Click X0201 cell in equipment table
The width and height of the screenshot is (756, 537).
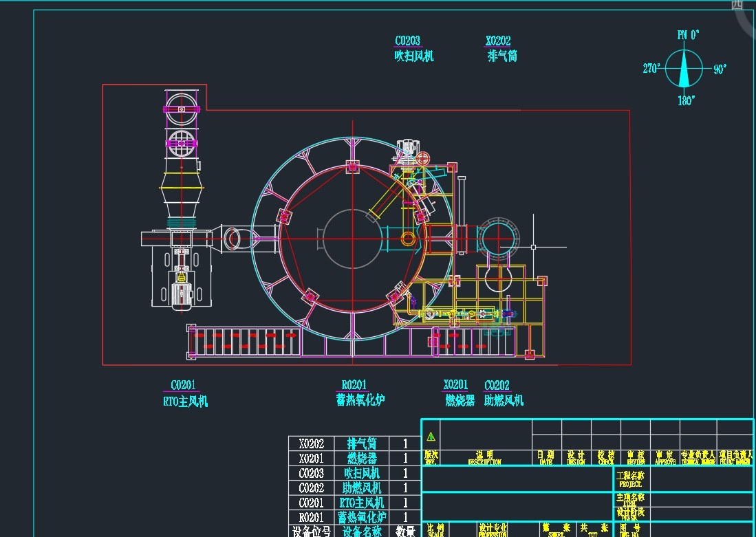tap(312, 458)
